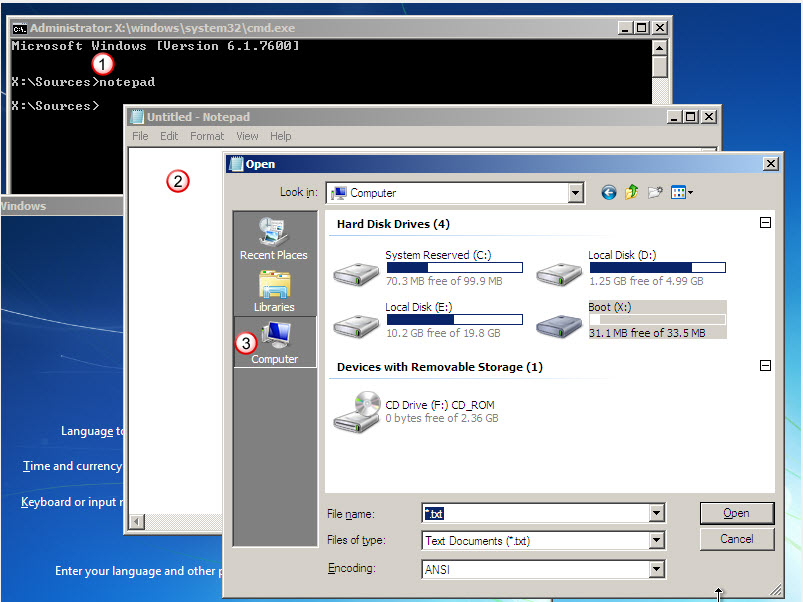Screen dimensions: 803x602
Task: Expand the Look in drop-down list
Action: [576, 193]
